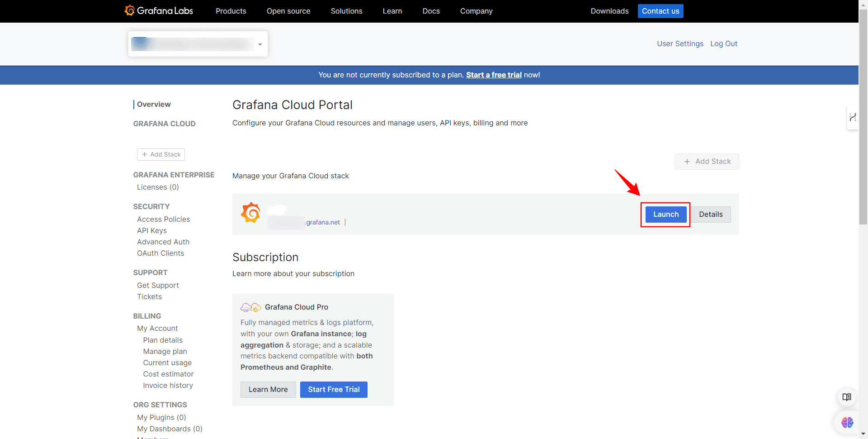Click Learn More for Cloud Pro
The image size is (868, 439).
click(268, 390)
